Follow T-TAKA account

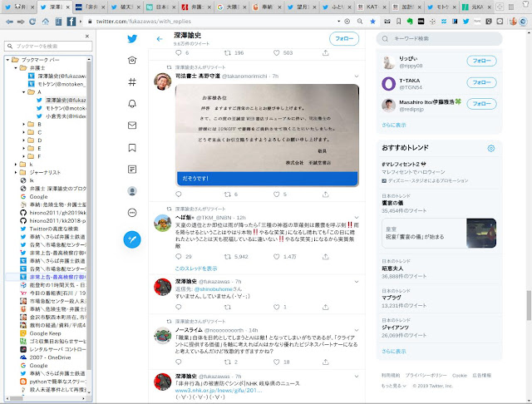point(481,82)
